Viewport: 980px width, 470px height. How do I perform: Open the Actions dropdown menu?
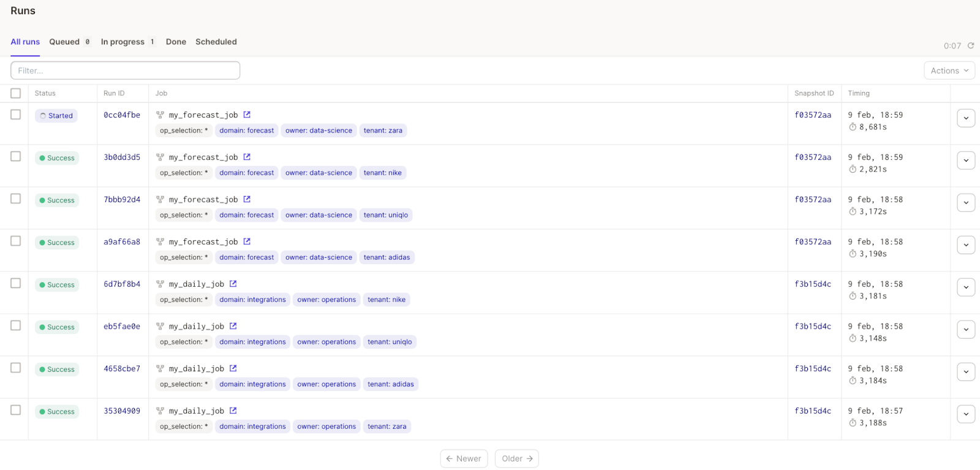click(949, 70)
